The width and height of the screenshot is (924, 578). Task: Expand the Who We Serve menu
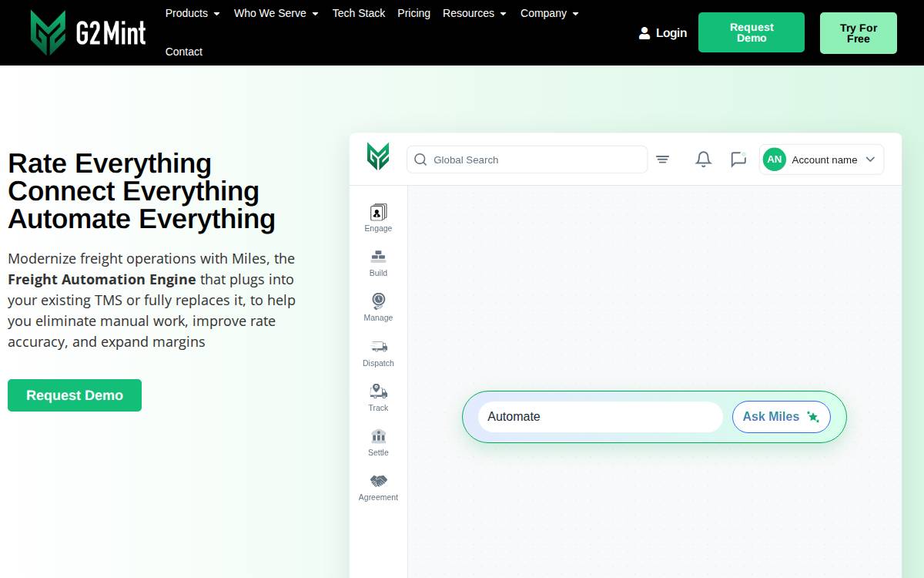276,13
